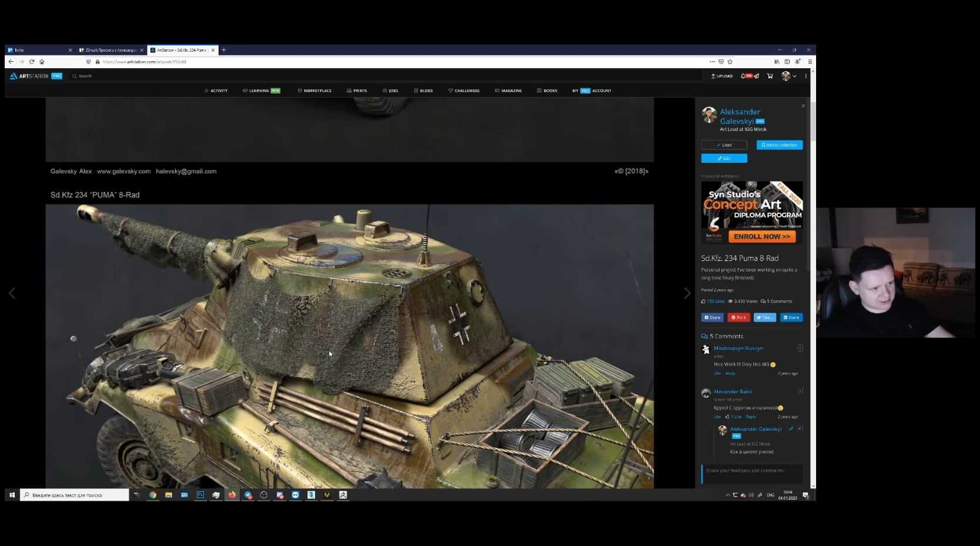Click Add to collection button
Image resolution: width=980 pixels, height=546 pixels.
[x=780, y=145]
